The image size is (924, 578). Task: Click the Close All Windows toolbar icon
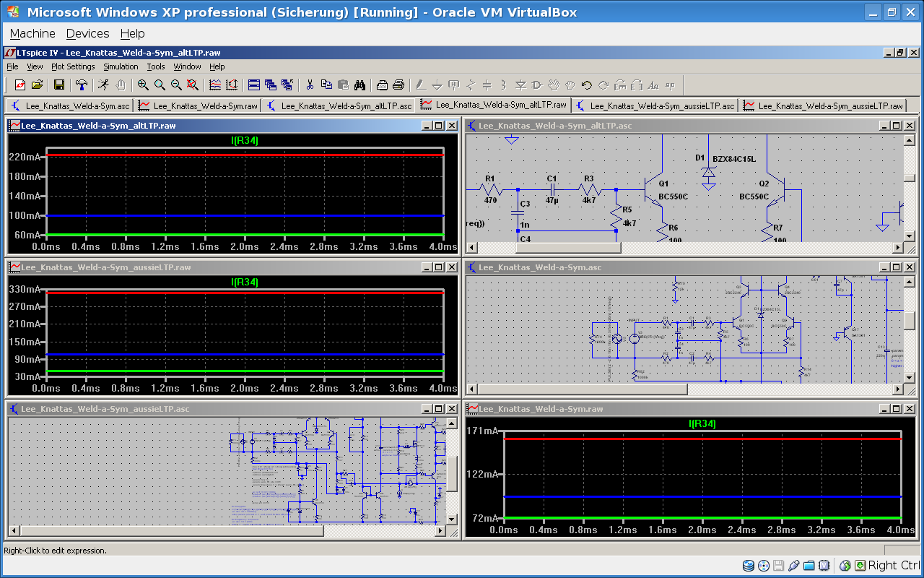(287, 85)
